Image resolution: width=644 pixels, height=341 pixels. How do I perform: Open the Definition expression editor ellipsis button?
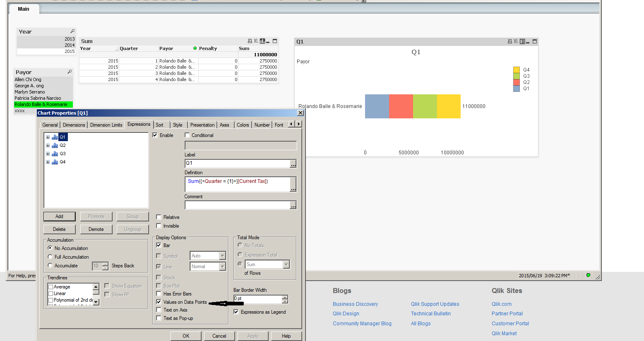[293, 185]
